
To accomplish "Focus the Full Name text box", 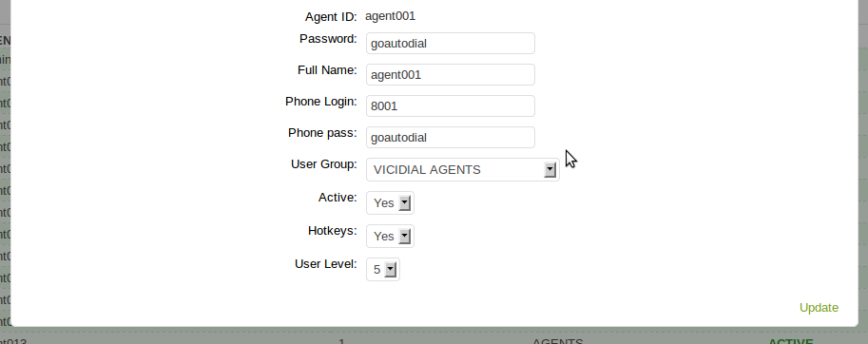I will coord(450,75).
